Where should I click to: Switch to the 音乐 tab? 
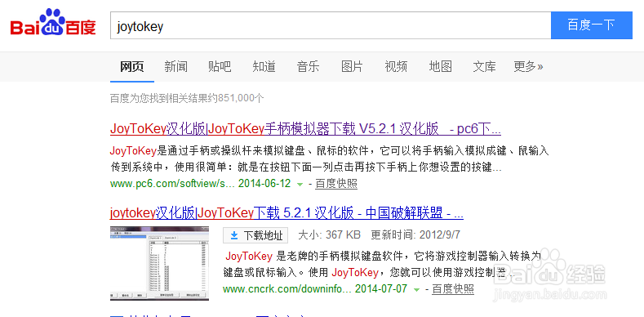(x=308, y=67)
